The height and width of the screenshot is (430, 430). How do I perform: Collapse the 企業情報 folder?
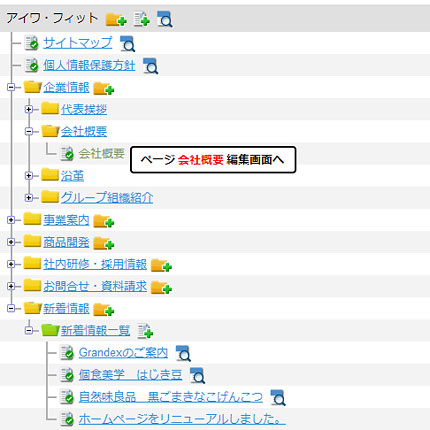[x=11, y=87]
